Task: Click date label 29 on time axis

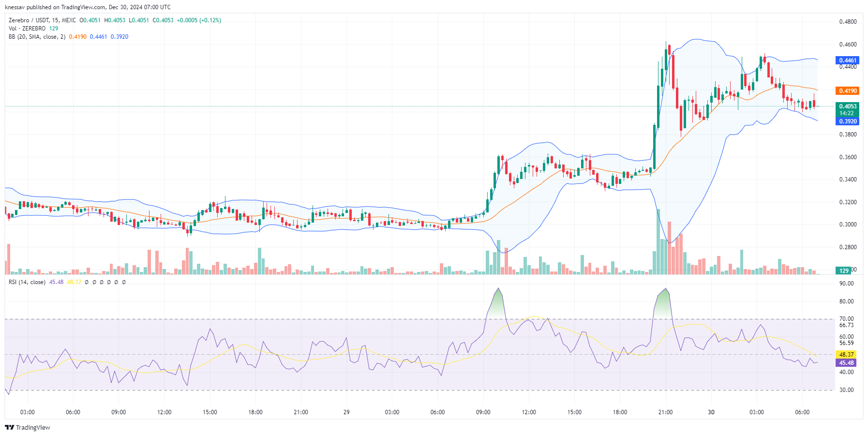Action: tap(346, 412)
